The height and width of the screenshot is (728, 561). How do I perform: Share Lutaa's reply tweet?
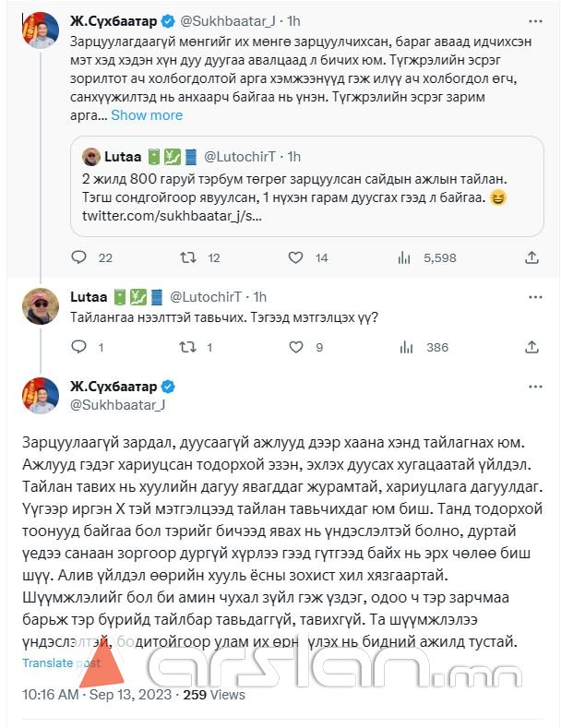tap(531, 348)
